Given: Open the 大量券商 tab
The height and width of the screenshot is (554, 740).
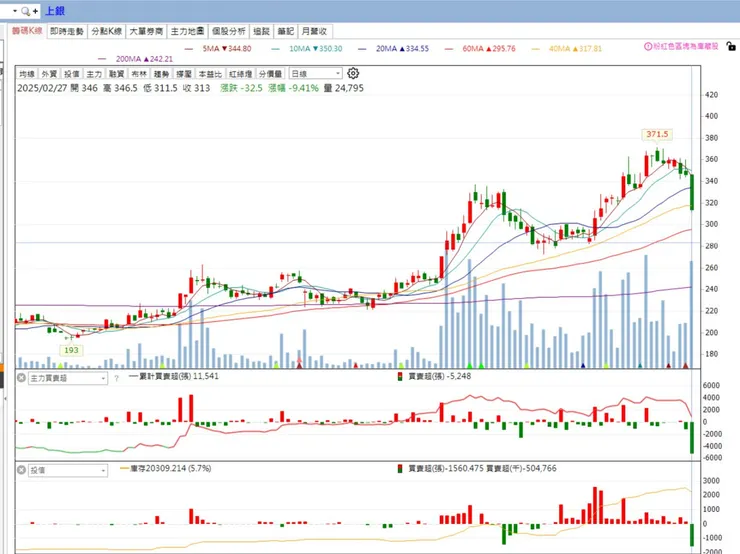Looking at the screenshot, I should point(146,31).
